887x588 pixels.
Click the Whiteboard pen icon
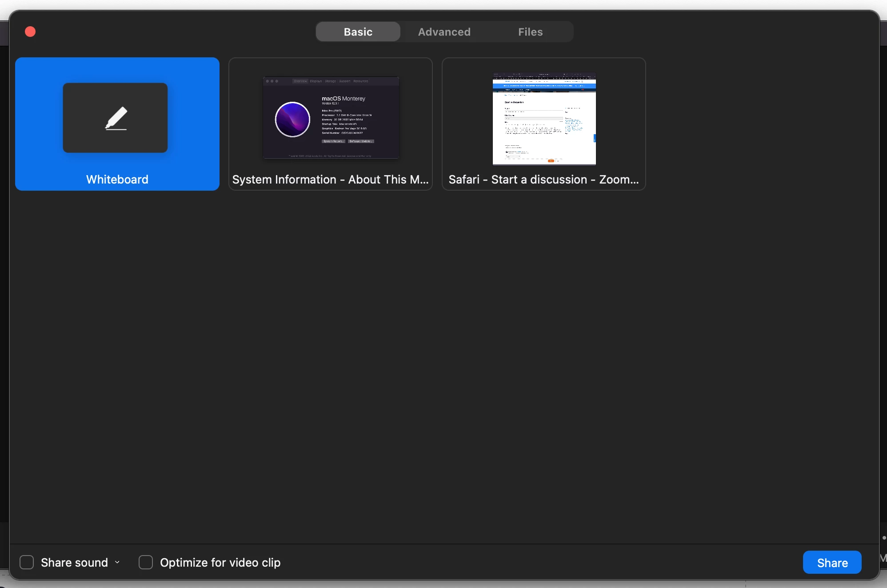[x=116, y=118]
